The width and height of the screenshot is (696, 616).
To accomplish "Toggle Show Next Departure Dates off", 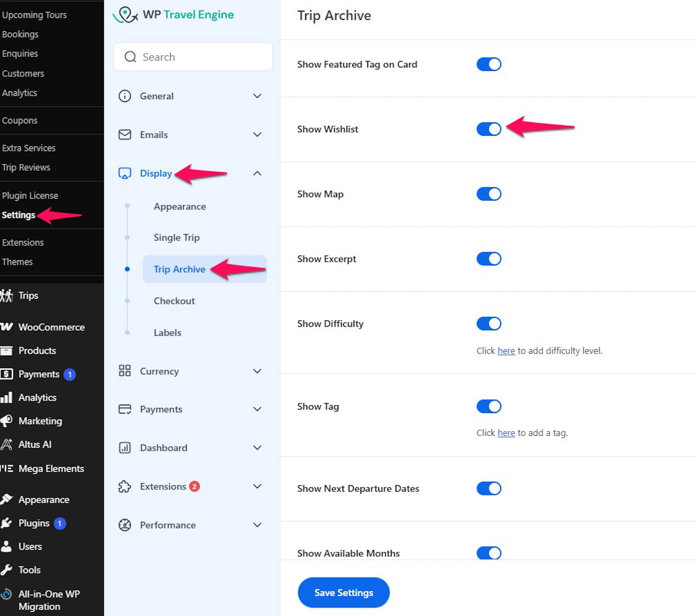I will point(489,488).
